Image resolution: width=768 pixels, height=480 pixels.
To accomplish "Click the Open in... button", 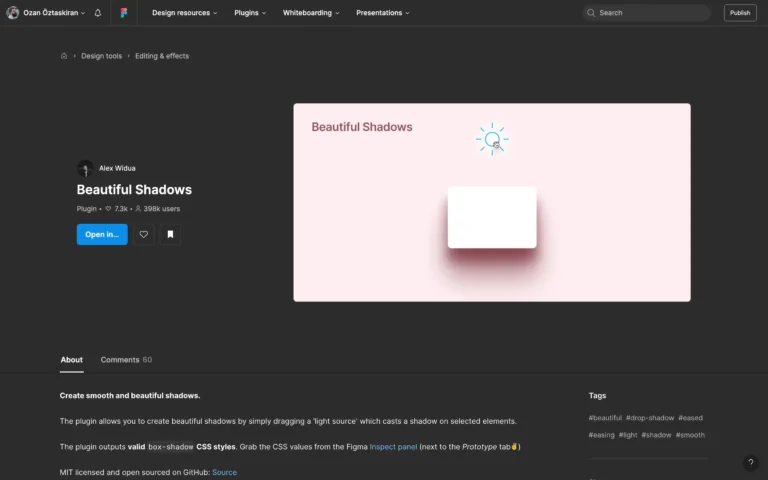I will click(102, 235).
